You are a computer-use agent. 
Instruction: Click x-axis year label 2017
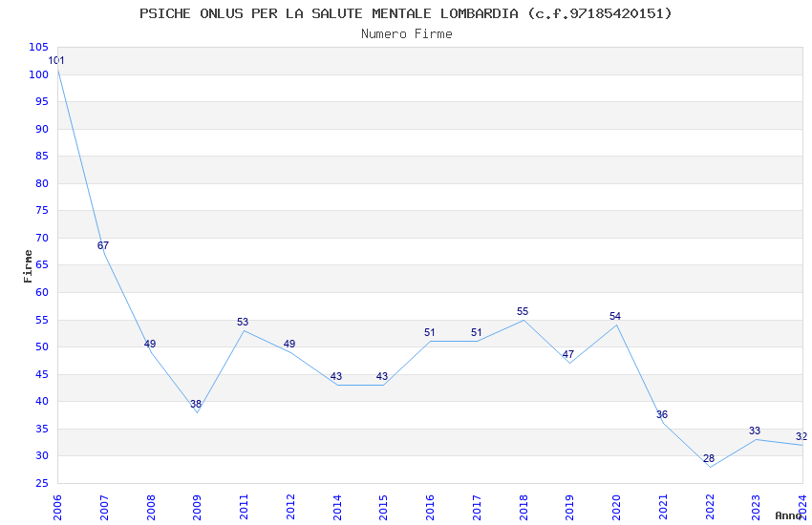(477, 507)
